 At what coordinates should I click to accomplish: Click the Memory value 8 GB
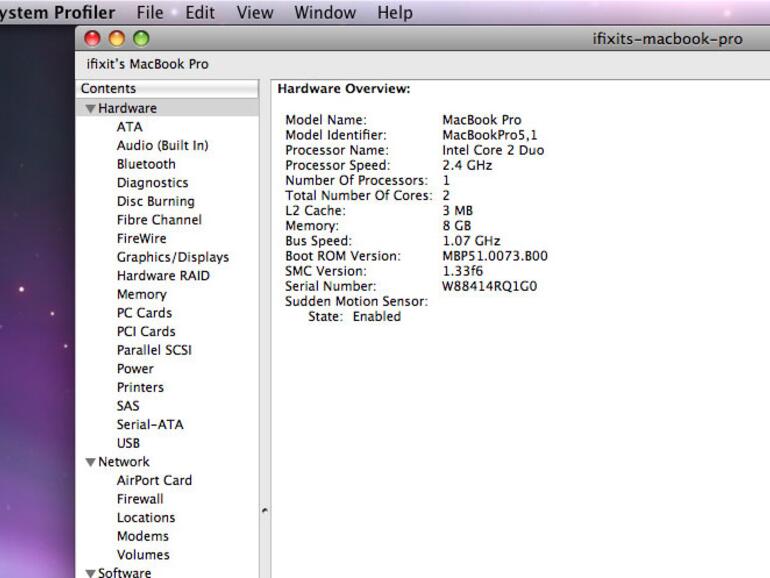pyautogui.click(x=457, y=226)
